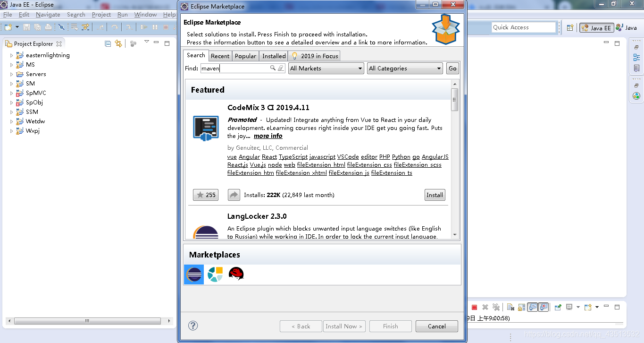The width and height of the screenshot is (644, 343).
Task: Expand the Servers folder
Action: pos(11,74)
